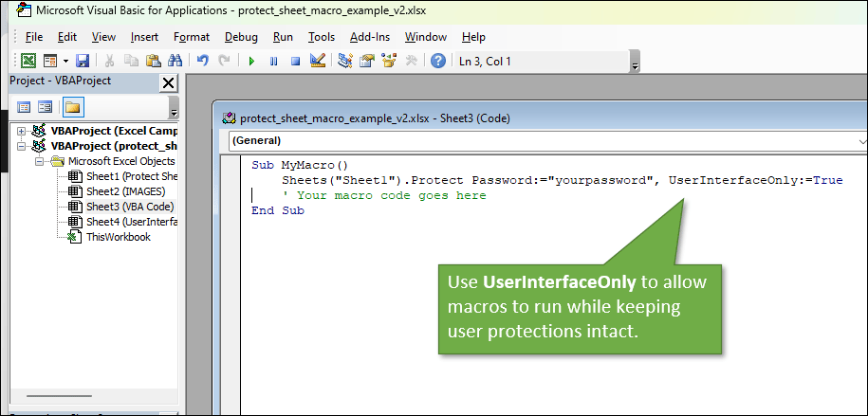Save the workbook with the floppy disk icon
The height and width of the screenshot is (416, 868).
(83, 61)
